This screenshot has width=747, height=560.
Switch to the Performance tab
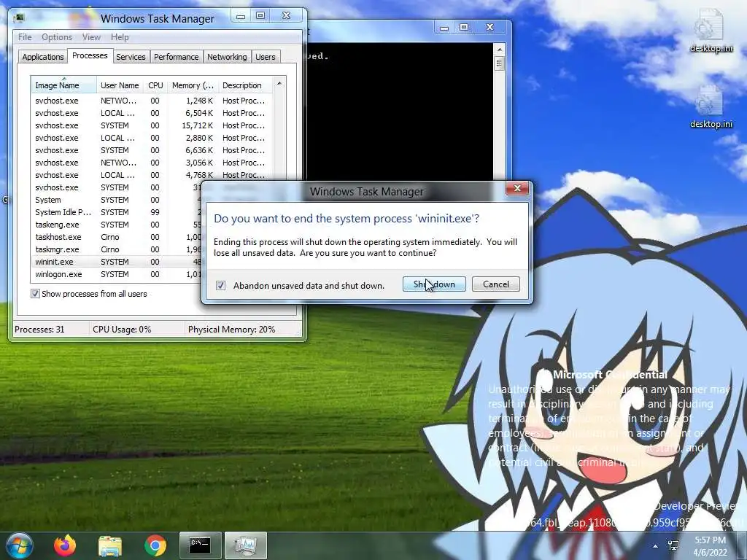pyautogui.click(x=176, y=57)
